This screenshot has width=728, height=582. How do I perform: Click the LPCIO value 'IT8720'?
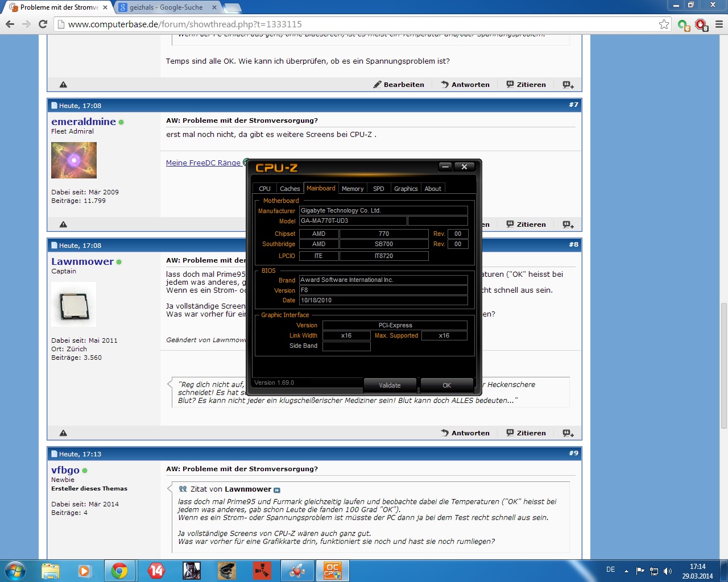(384, 256)
